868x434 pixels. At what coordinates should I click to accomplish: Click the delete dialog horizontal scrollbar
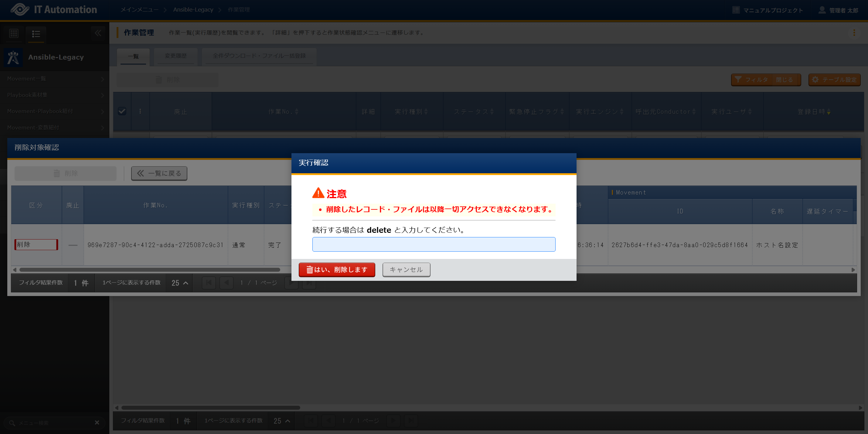[150, 270]
